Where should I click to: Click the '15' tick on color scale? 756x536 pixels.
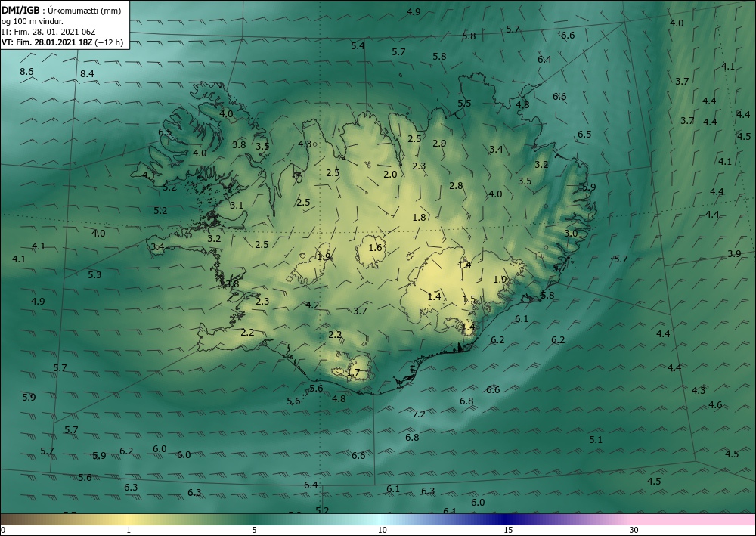[508, 530]
